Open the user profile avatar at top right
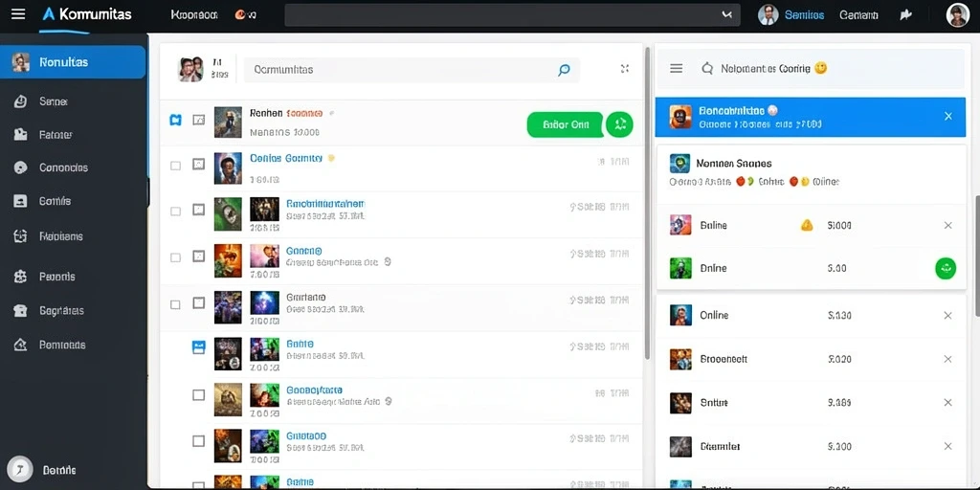 pyautogui.click(x=957, y=15)
